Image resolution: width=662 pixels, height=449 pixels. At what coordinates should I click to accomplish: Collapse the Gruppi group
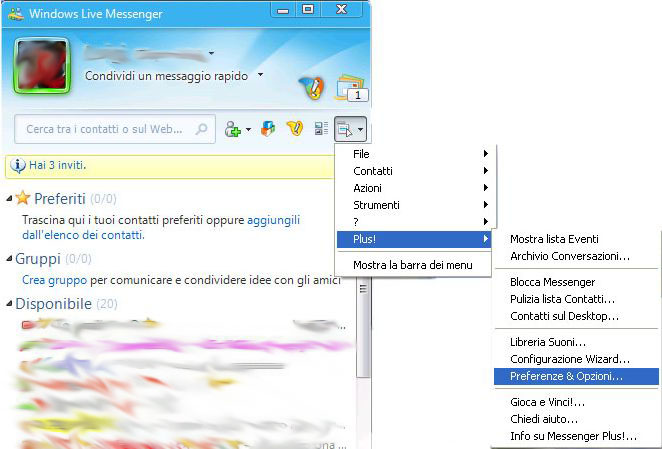tap(9, 259)
